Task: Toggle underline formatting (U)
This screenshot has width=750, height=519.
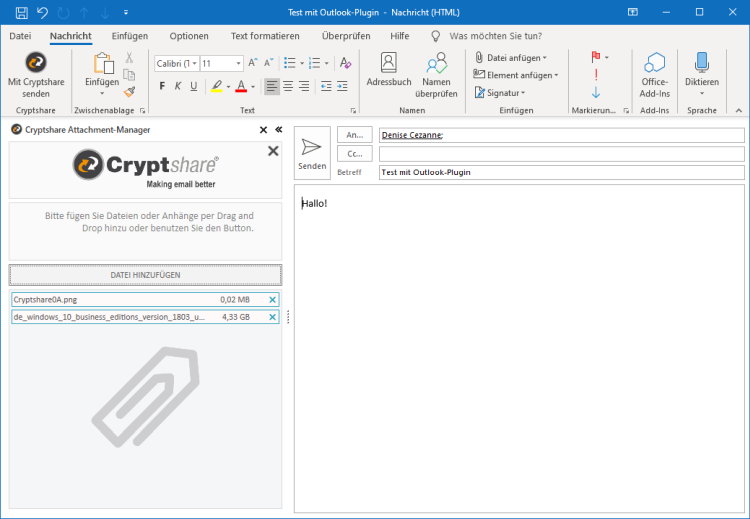Action: coord(194,86)
